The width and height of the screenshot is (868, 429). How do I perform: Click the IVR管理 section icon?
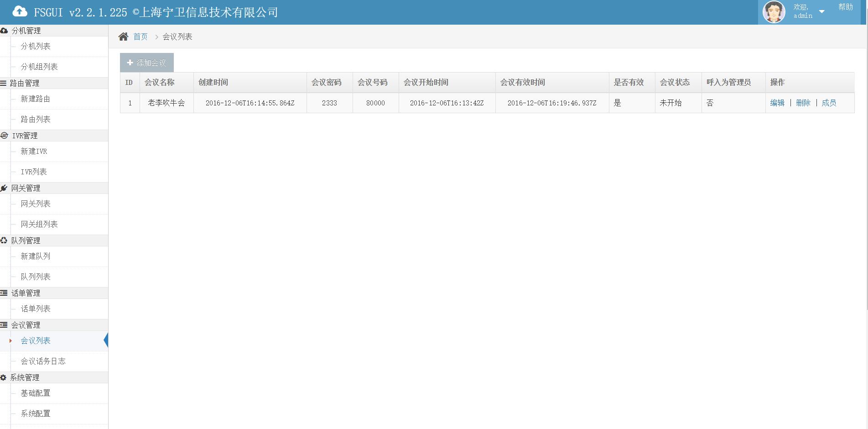4,136
